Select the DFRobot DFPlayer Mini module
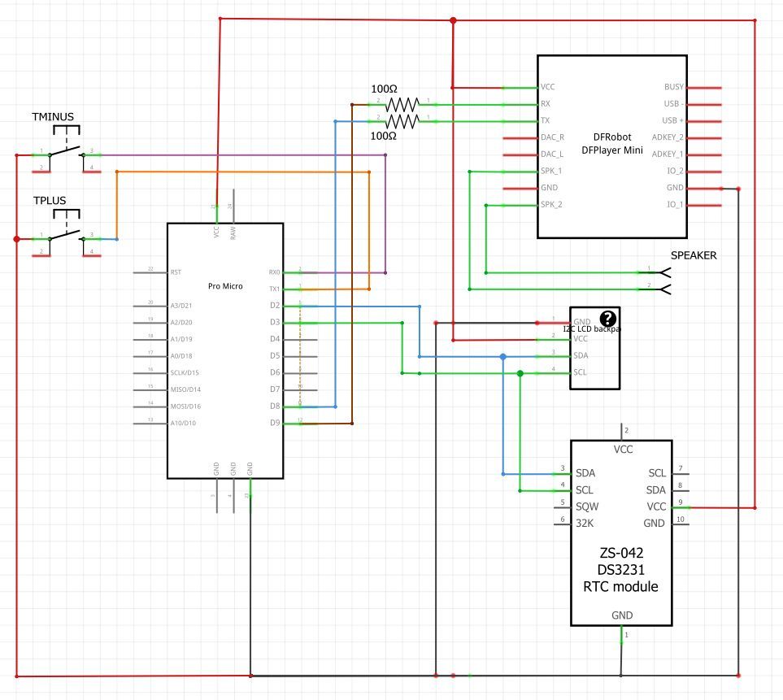Image resolution: width=783 pixels, height=700 pixels. (x=611, y=146)
